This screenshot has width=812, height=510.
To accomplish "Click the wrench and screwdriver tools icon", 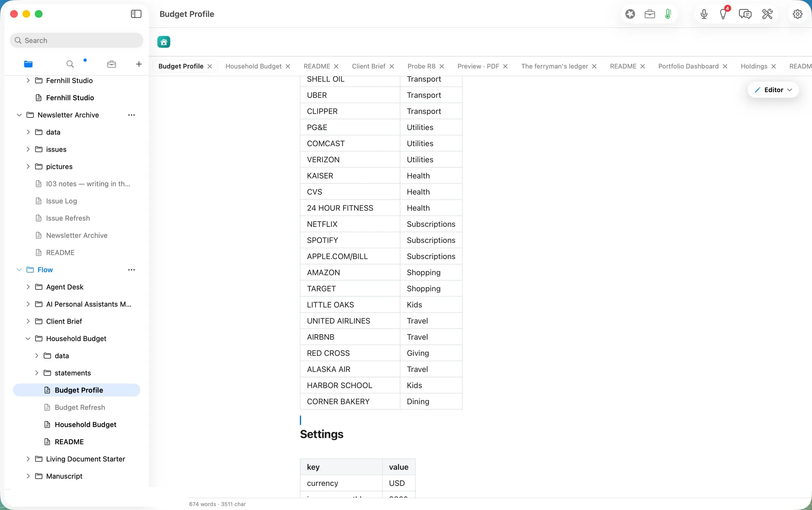I will pos(767,14).
